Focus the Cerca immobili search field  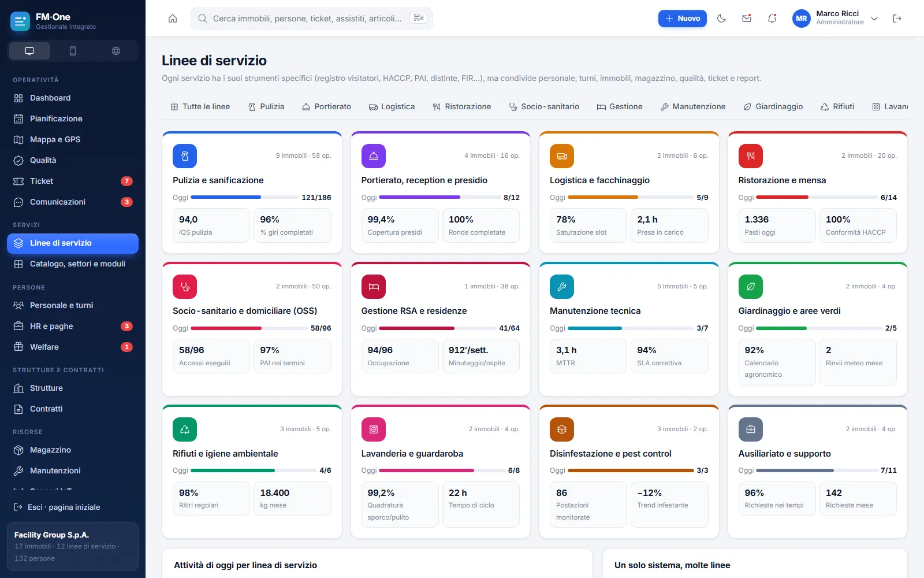312,18
